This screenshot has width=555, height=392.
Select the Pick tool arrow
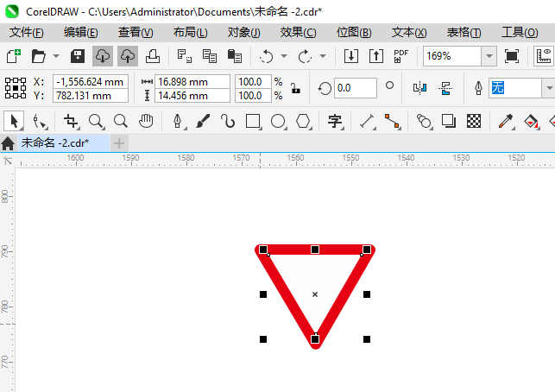click(x=14, y=121)
